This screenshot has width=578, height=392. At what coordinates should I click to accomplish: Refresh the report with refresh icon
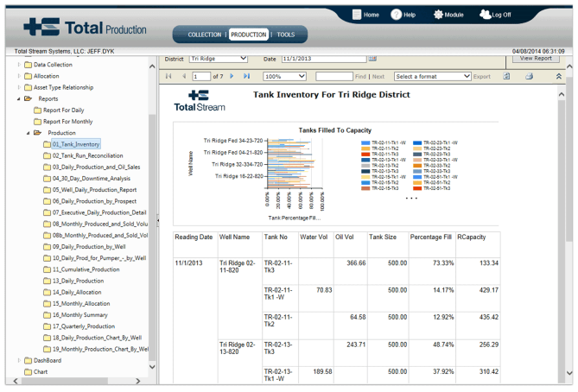click(507, 76)
